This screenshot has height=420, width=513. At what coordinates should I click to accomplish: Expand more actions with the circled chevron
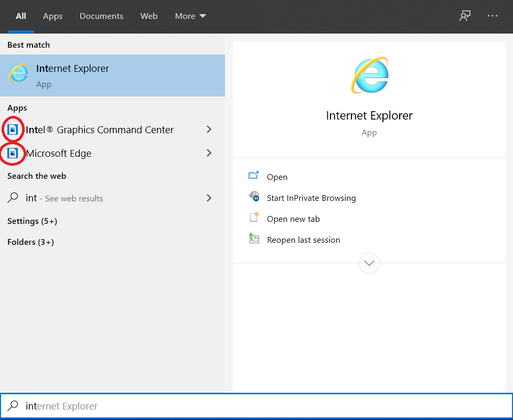[x=369, y=263]
